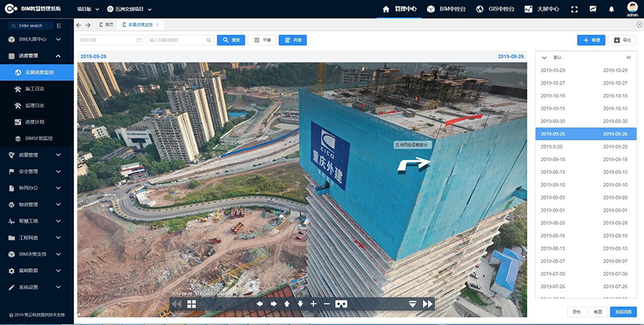
Task: Open the 五洲文创项目 project dropdown
Action: (130, 9)
